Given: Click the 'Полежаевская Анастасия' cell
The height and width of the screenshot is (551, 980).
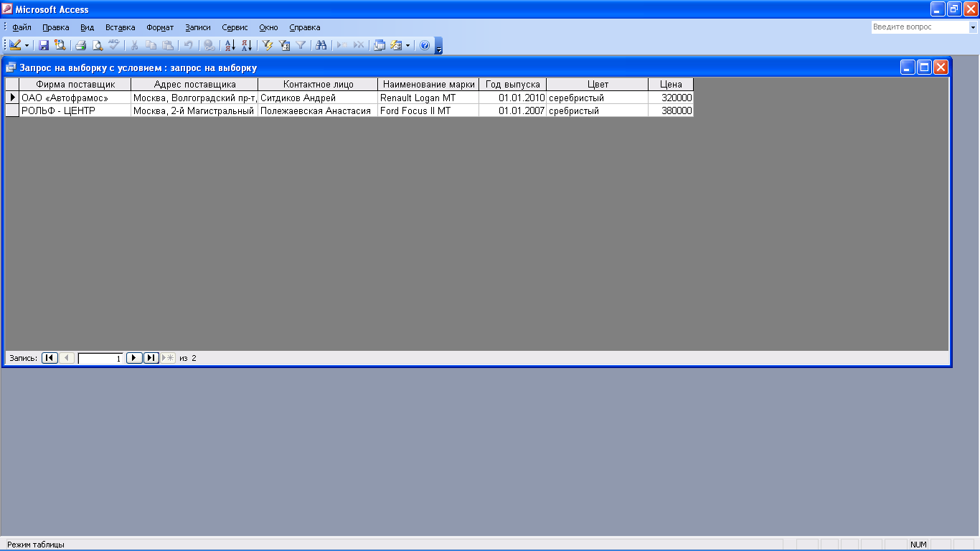Looking at the screenshot, I should pyautogui.click(x=318, y=110).
